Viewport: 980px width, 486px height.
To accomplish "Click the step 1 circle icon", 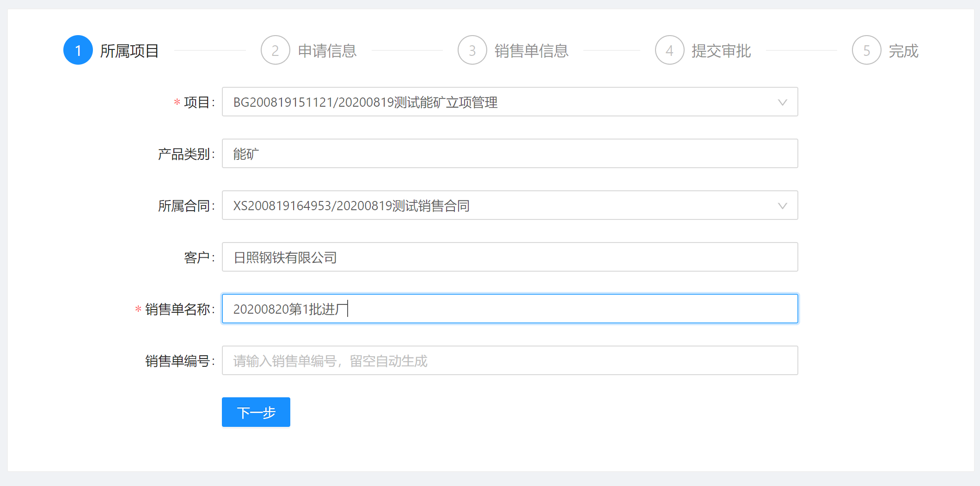I will (x=78, y=50).
